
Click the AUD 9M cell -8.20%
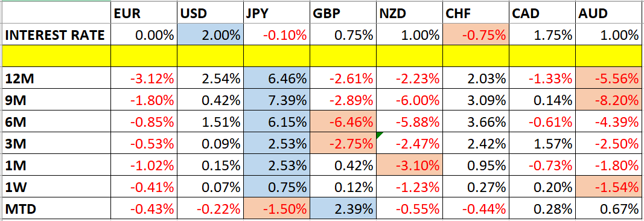pos(610,100)
